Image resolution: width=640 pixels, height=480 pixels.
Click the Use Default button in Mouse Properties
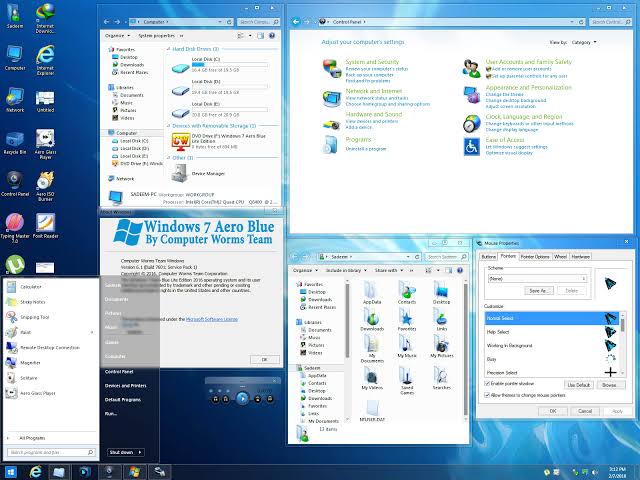pyautogui.click(x=579, y=385)
